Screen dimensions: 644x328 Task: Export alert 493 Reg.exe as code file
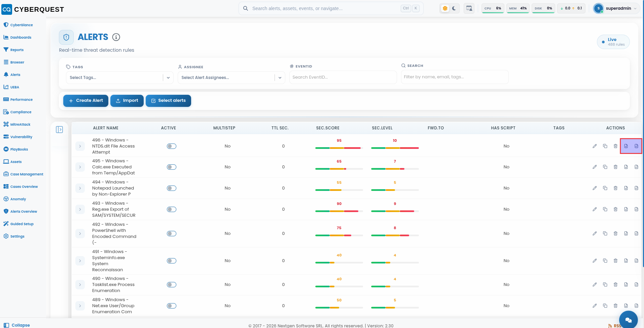(637, 209)
